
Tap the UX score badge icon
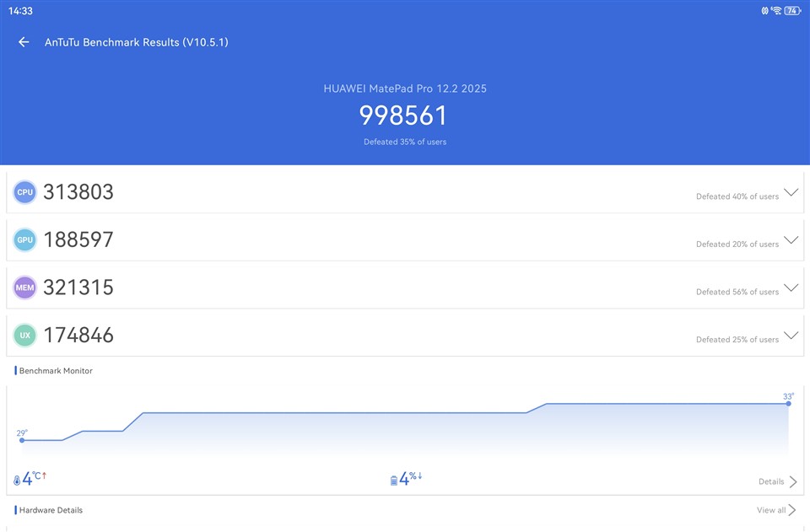pyautogui.click(x=25, y=336)
